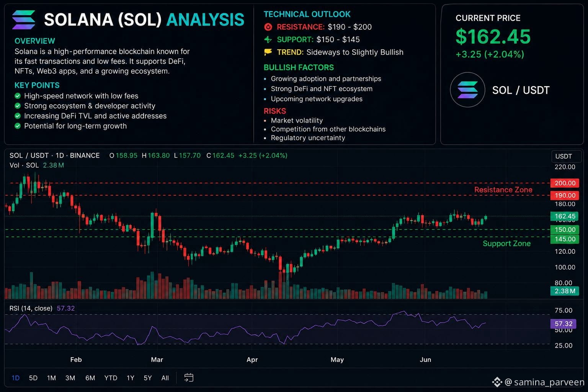The image size is (588, 392).
Task: Click the "SOL / USDT" pair name text
Action: [x=521, y=90]
